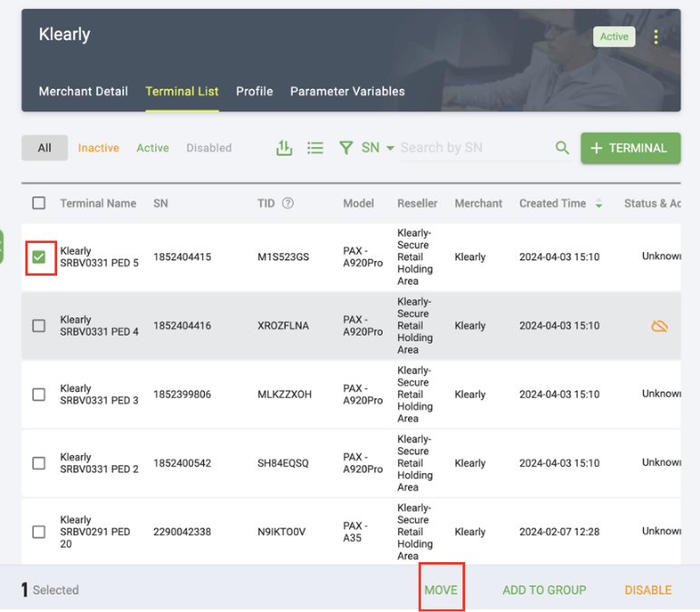Open the Profile tab
Screen dimensions: 700x612
255,92
